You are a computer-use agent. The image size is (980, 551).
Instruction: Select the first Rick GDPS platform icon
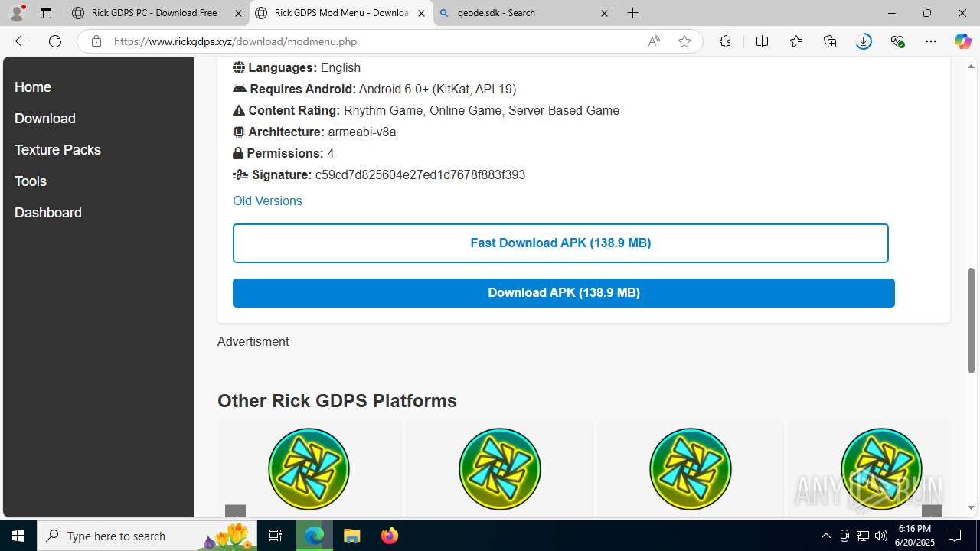click(309, 468)
